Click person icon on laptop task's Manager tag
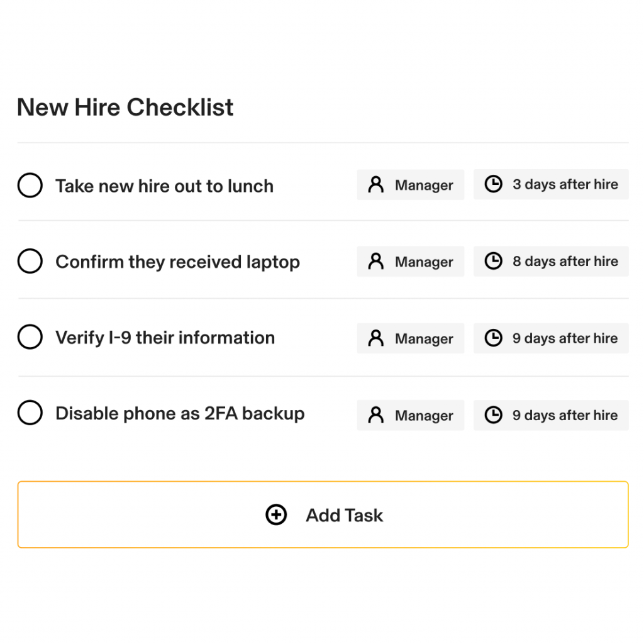The image size is (644, 644). 376,262
